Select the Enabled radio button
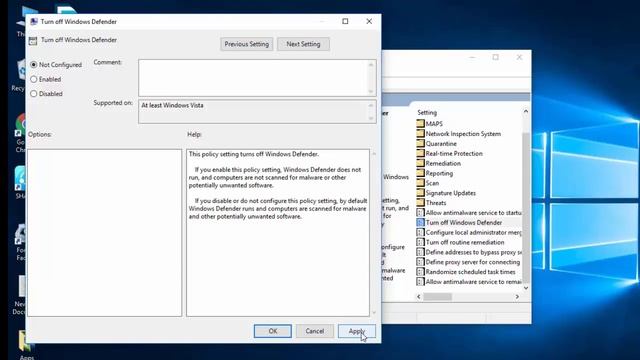Image resolution: width=640 pixels, height=360 pixels. 33,79
